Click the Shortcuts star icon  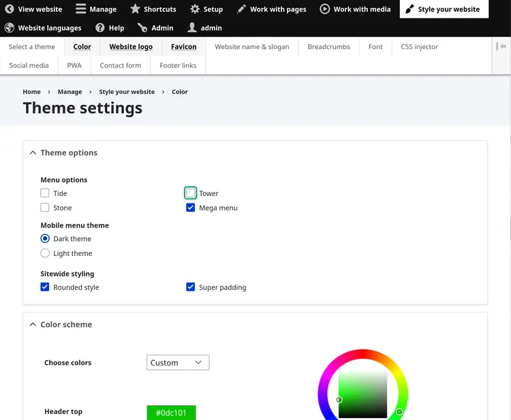135,9
